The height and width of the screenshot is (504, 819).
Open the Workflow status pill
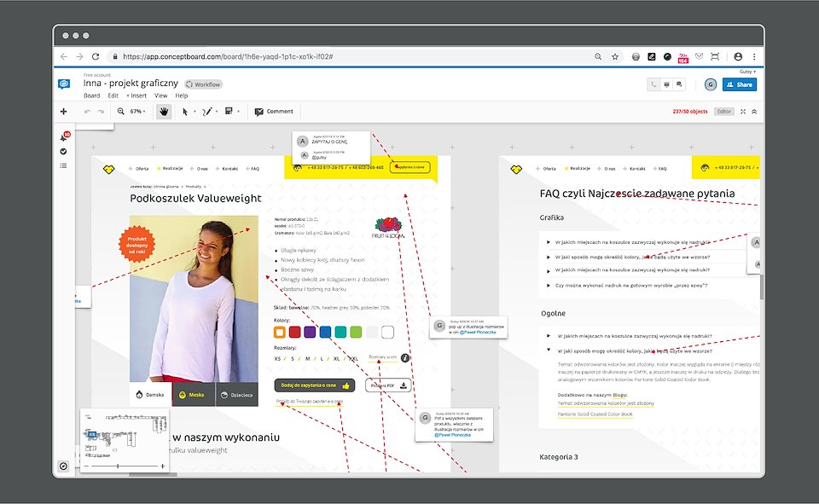coord(204,84)
